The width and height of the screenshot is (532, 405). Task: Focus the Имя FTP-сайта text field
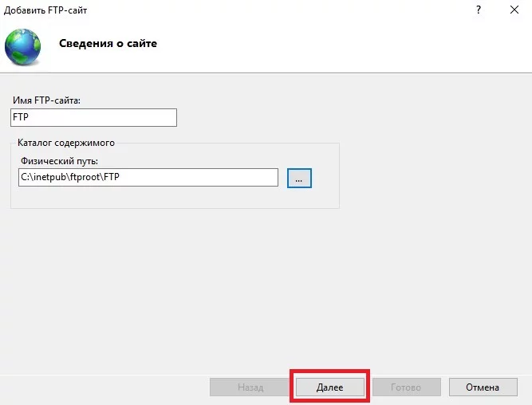[x=93, y=117]
